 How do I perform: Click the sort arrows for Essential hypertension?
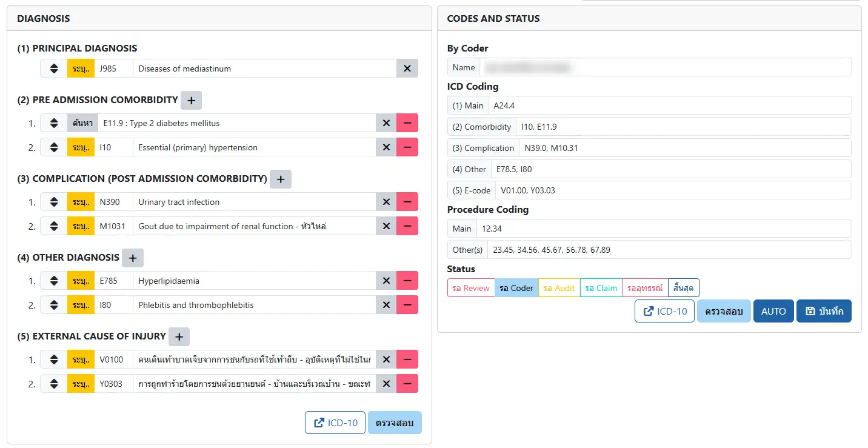(54, 147)
